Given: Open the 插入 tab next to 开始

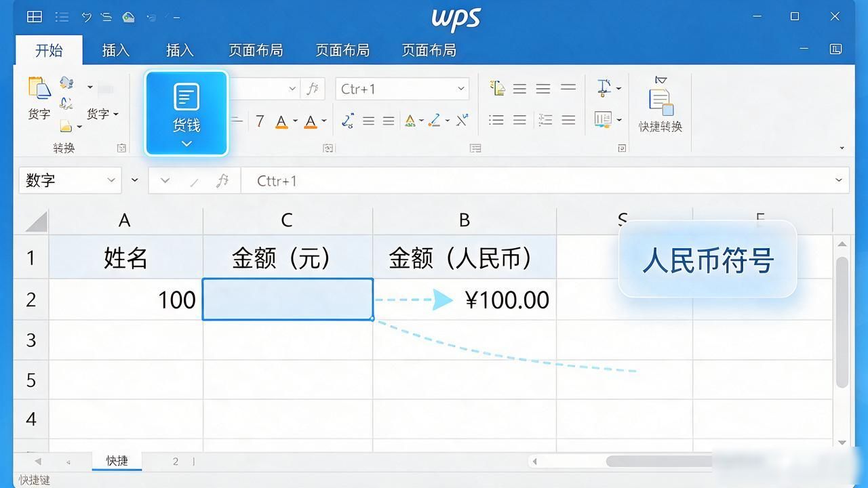Looking at the screenshot, I should (115, 50).
